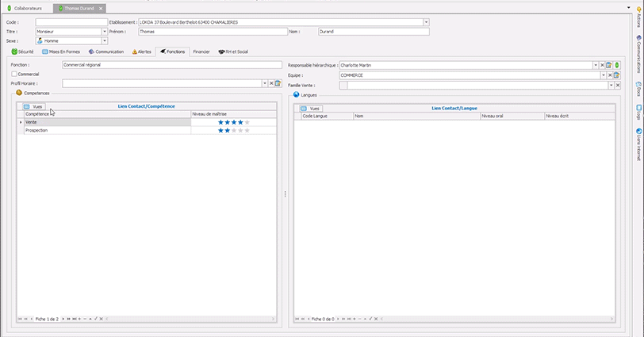Expand the Titre dropdown

coord(104,32)
